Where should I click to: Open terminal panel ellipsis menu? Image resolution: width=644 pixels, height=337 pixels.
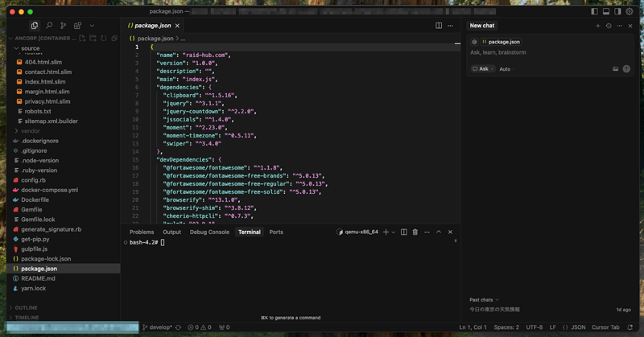[x=427, y=232]
